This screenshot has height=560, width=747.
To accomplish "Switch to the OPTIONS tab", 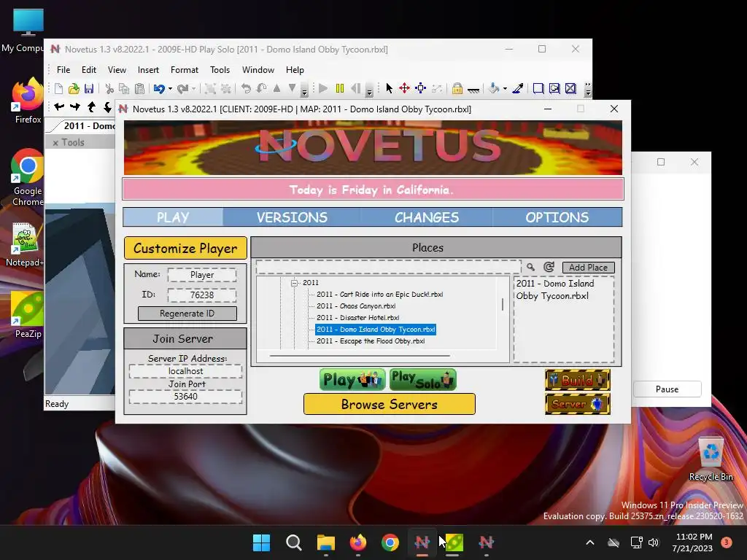I will pos(557,217).
